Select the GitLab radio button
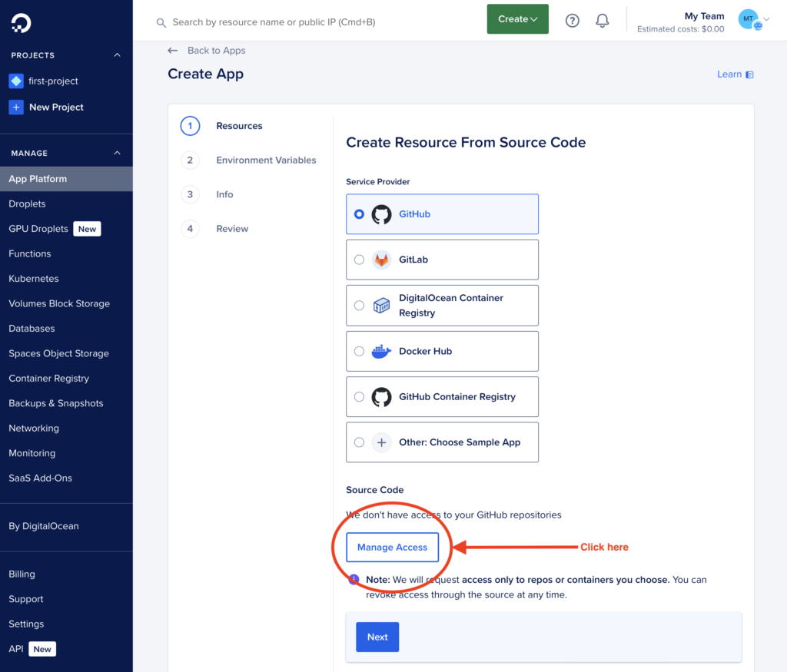 (x=359, y=260)
